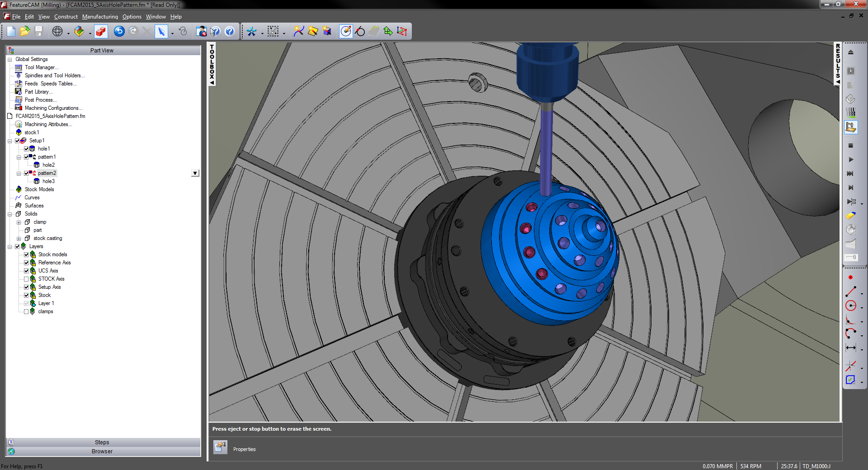Open dropdown arrow beside the stock globe icon
The height and width of the screenshot is (470, 868).
pos(68,33)
